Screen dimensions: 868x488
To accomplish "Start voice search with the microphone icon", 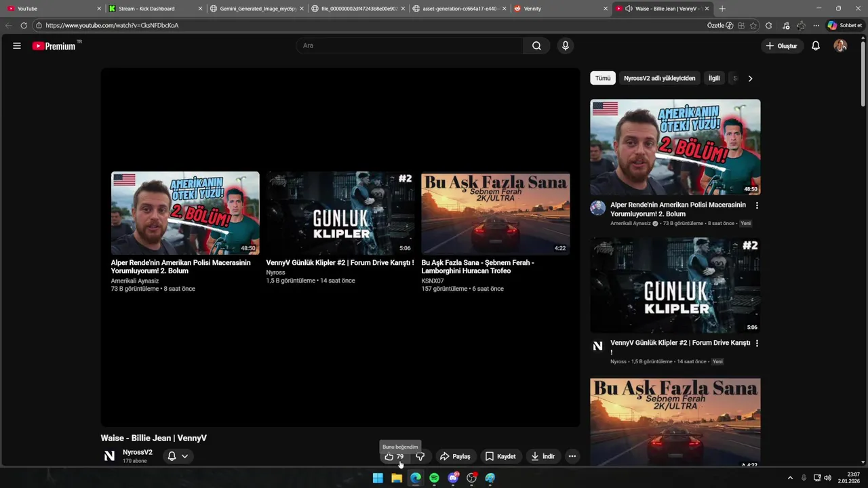I will pos(566,46).
